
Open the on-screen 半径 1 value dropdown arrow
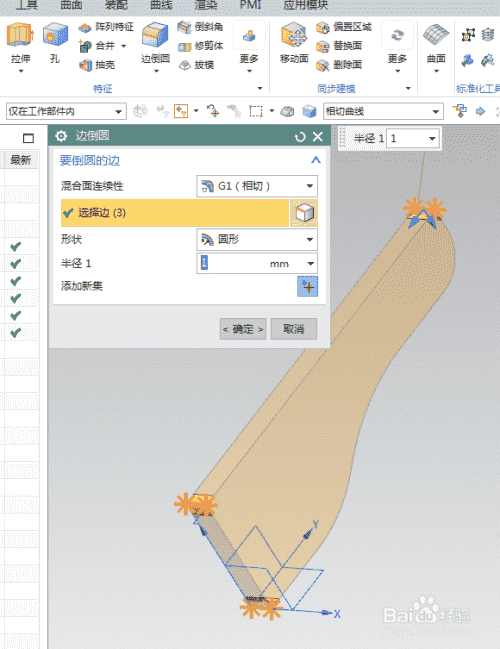432,138
